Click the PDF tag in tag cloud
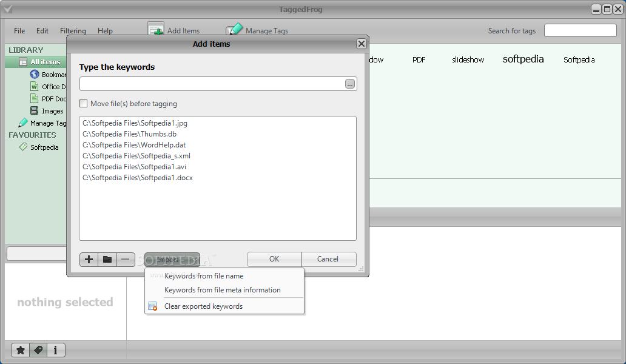 tap(419, 60)
